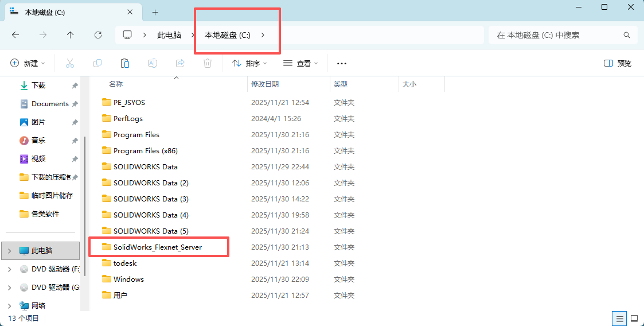Select the SOLIDWORKS Data (3) folder
Viewport: 644px width, 326px height.
[x=151, y=199]
